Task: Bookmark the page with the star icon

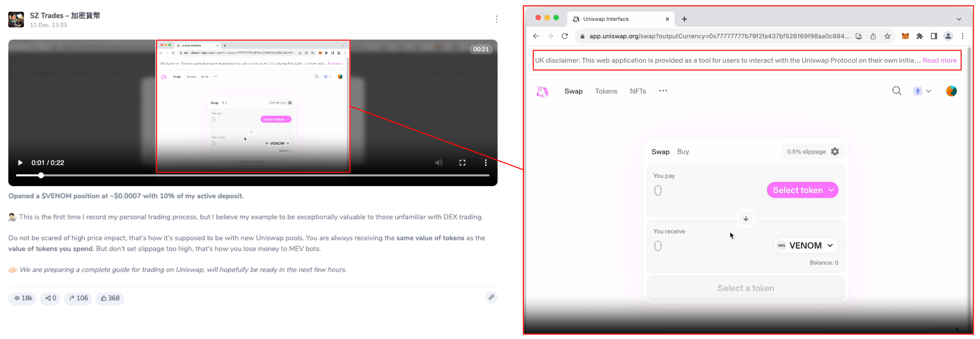Action: coord(888,36)
